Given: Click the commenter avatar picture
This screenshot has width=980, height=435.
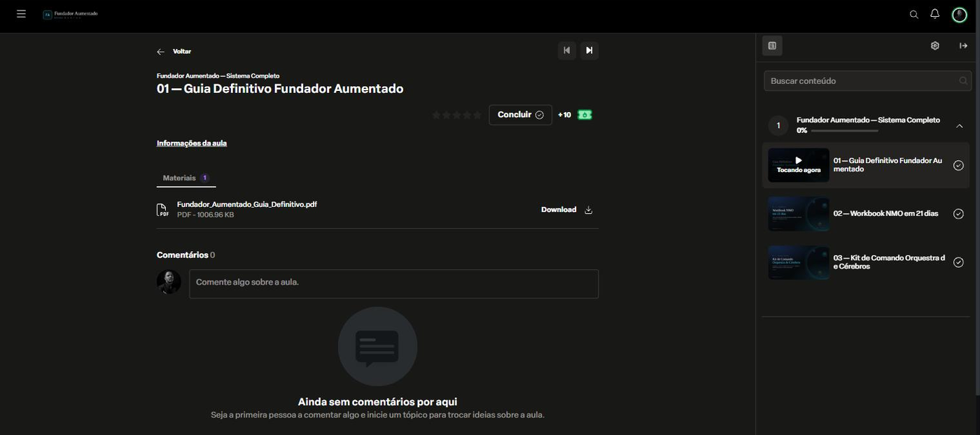Looking at the screenshot, I should point(169,282).
